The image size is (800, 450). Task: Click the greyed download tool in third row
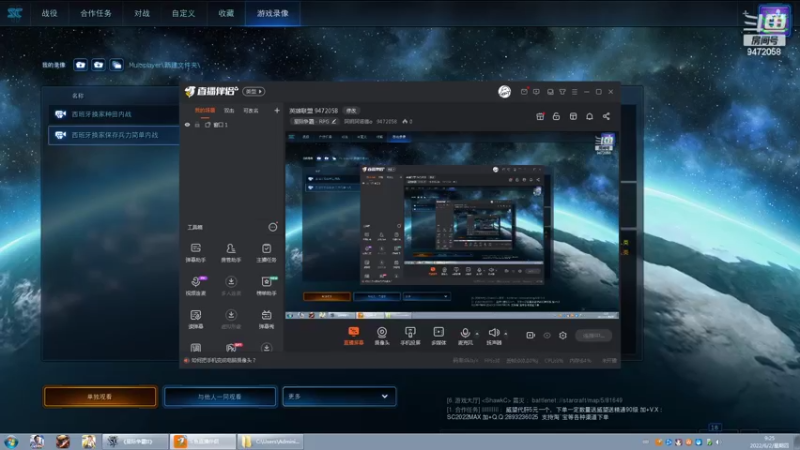click(231, 319)
